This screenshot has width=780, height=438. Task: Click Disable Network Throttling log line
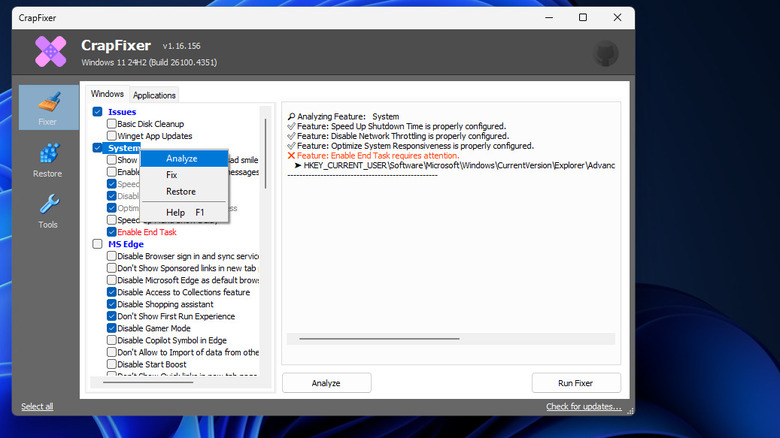(398, 136)
